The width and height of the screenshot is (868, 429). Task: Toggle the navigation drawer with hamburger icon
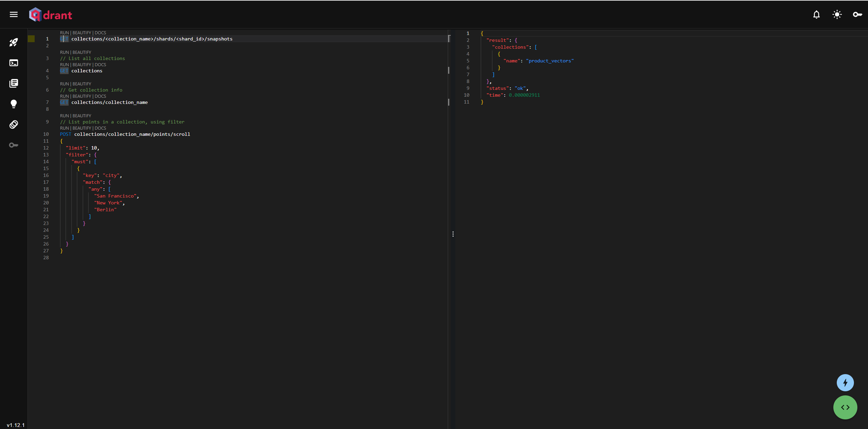tap(14, 14)
